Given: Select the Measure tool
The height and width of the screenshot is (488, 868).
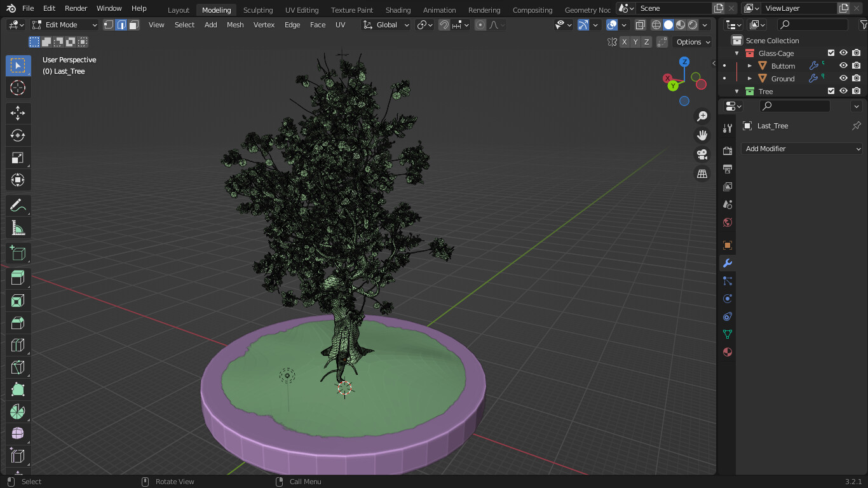Looking at the screenshot, I should click(x=18, y=227).
